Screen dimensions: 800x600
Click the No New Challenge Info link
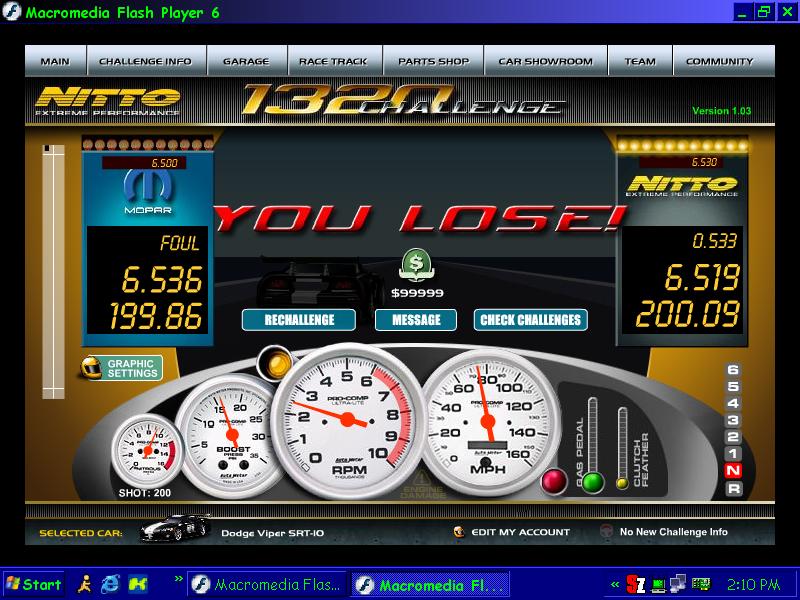coord(673,532)
